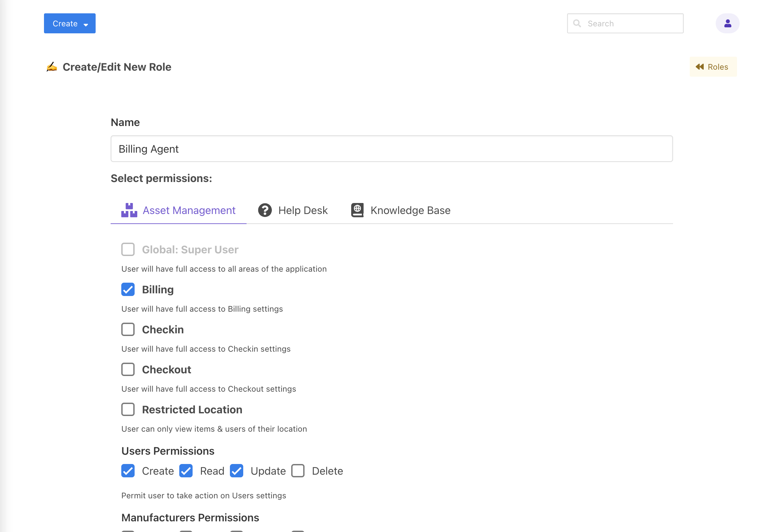Screen dimensions: 777x532
Task: Click the user profile avatar icon
Action: coord(727,23)
